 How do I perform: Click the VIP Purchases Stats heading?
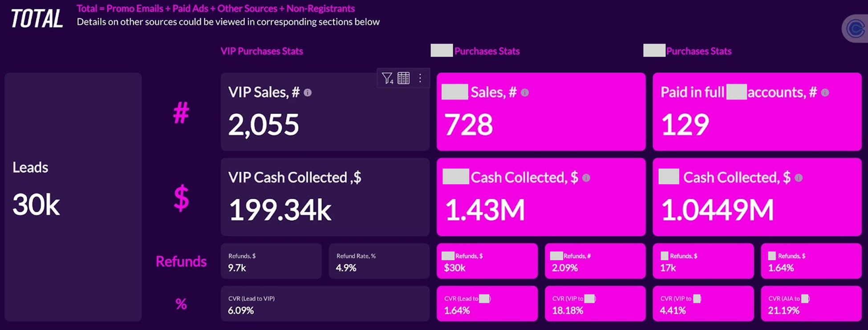[x=262, y=51]
